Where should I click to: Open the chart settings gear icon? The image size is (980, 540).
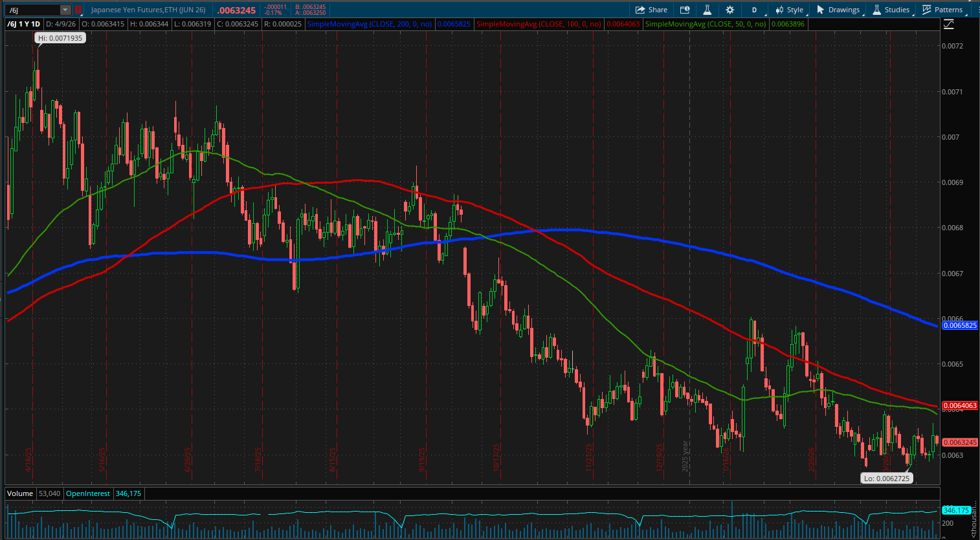tap(729, 10)
